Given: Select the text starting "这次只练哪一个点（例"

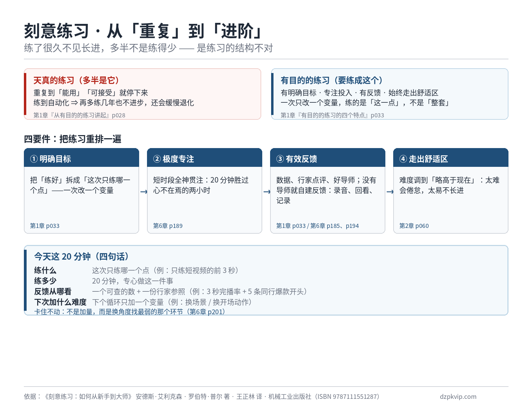Looking at the screenshot, I should point(165,271).
